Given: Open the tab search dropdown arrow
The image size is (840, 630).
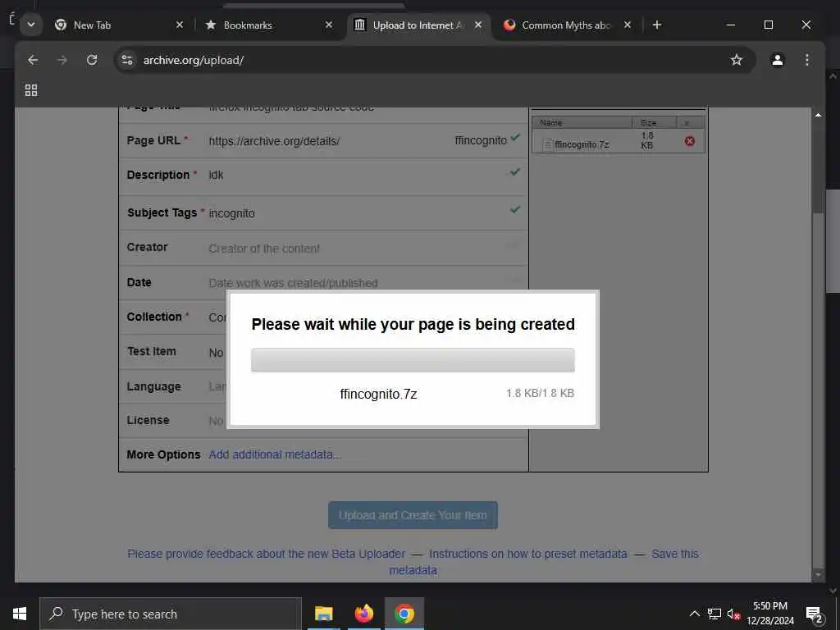Looking at the screenshot, I should click(x=31, y=25).
